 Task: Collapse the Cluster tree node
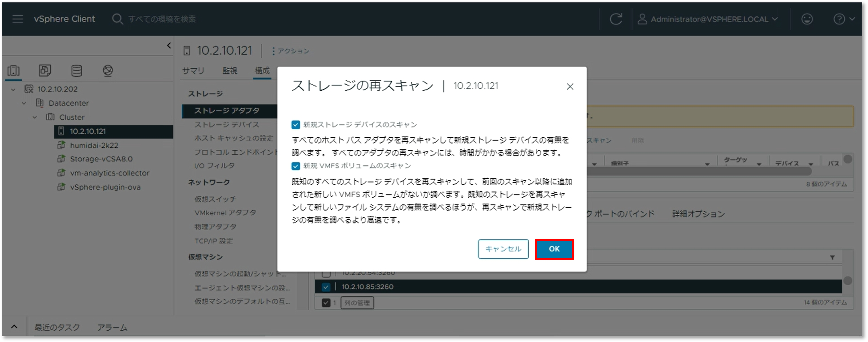tap(35, 117)
